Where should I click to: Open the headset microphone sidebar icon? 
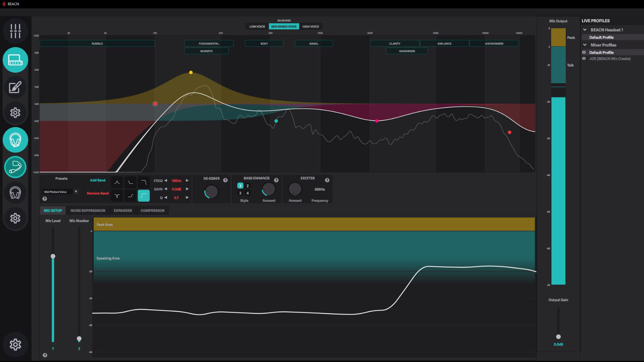point(15,167)
